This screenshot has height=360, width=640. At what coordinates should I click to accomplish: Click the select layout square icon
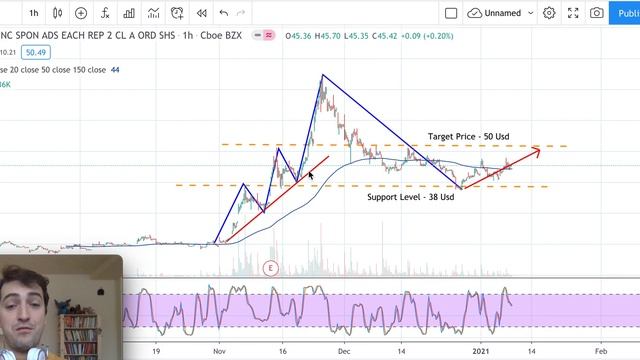point(451,13)
